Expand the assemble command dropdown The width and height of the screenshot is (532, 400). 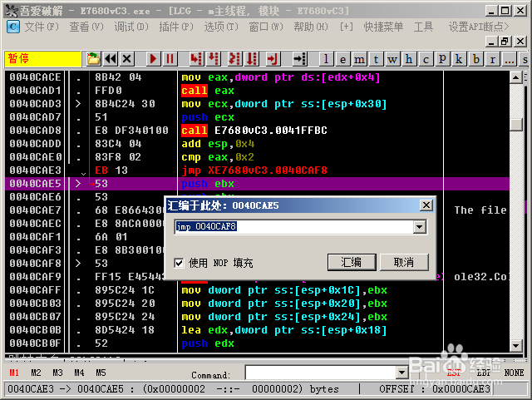click(x=420, y=227)
